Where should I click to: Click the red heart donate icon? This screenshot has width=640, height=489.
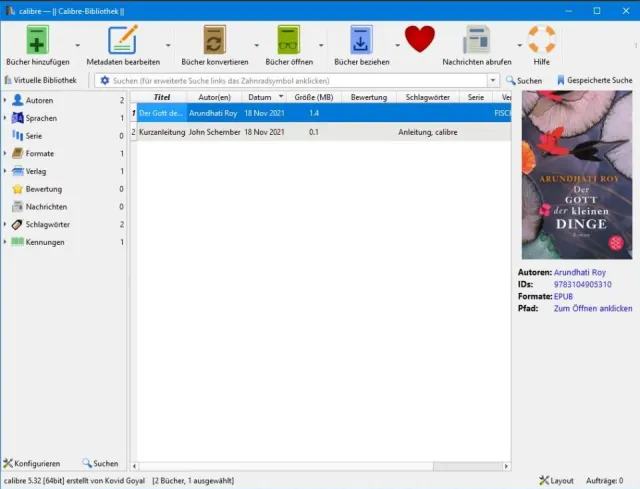pos(420,40)
